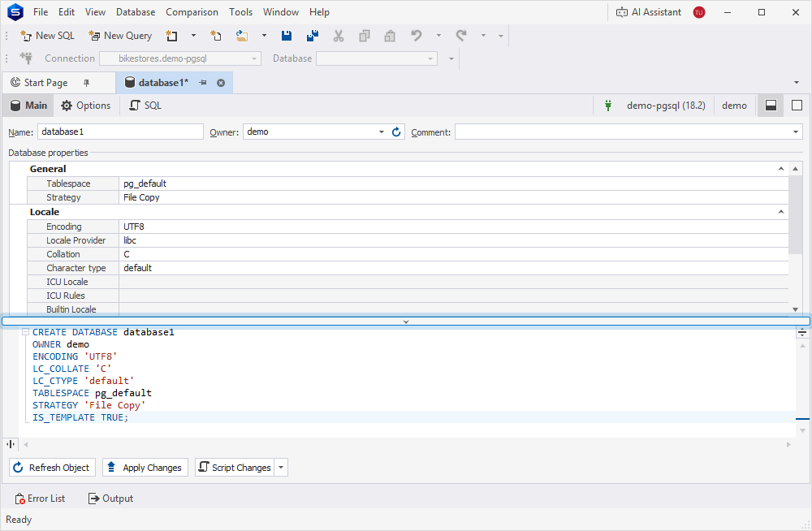Open the Comparison menu
This screenshot has width=812, height=531.
coord(192,12)
